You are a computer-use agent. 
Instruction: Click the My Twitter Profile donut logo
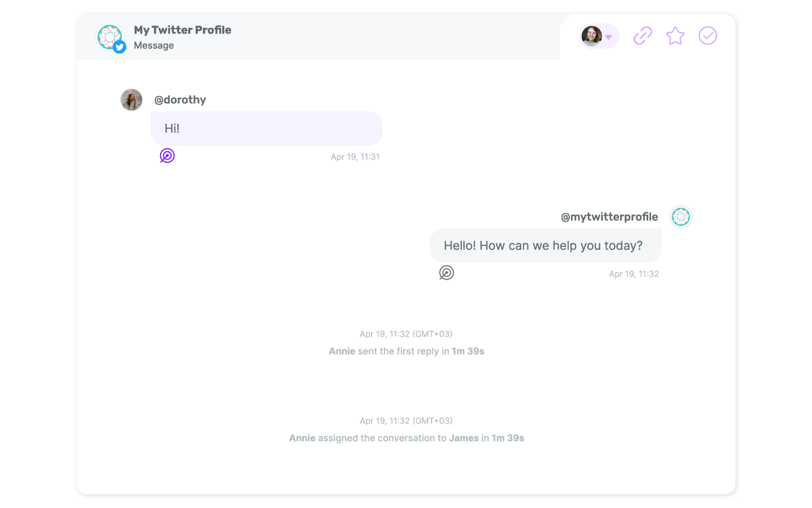click(x=109, y=37)
